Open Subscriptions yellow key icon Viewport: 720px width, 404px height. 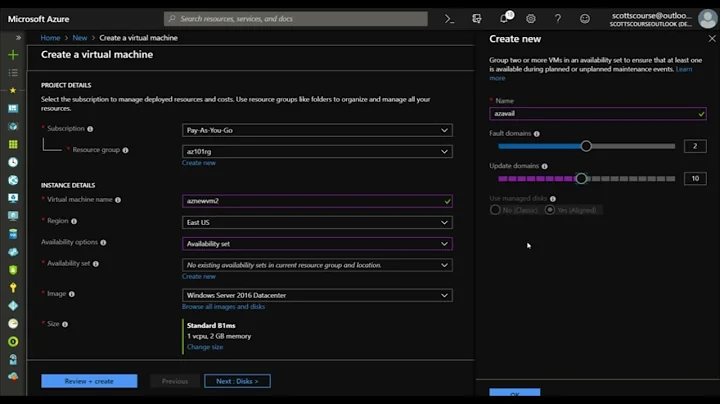click(13, 287)
